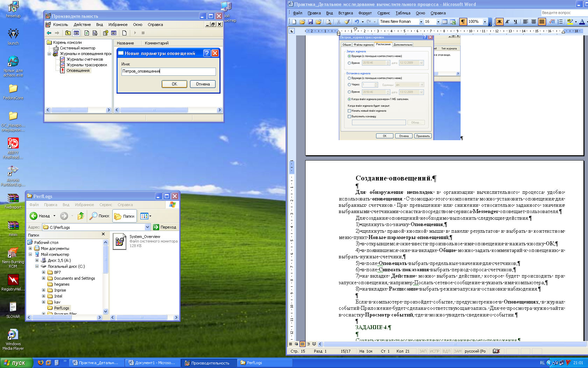Open the Действие menu in Производительность
The image size is (588, 368).
pos(82,25)
